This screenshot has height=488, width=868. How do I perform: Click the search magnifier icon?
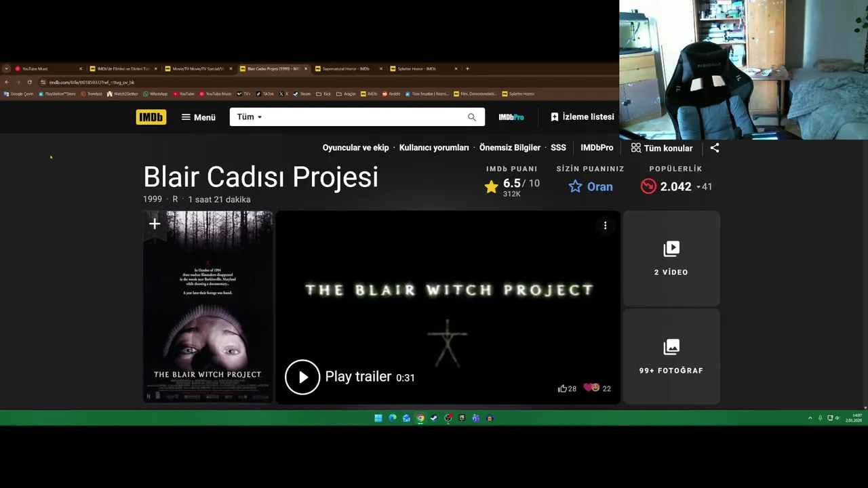pos(472,117)
